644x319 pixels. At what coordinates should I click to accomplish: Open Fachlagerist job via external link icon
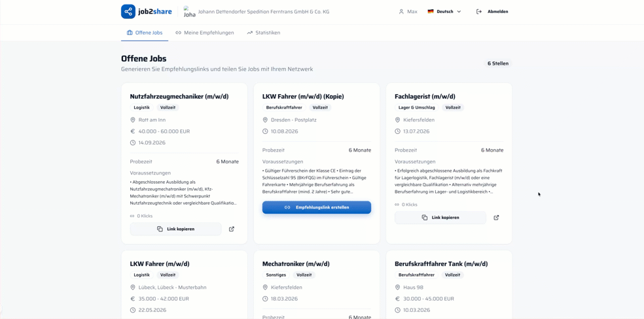496,217
